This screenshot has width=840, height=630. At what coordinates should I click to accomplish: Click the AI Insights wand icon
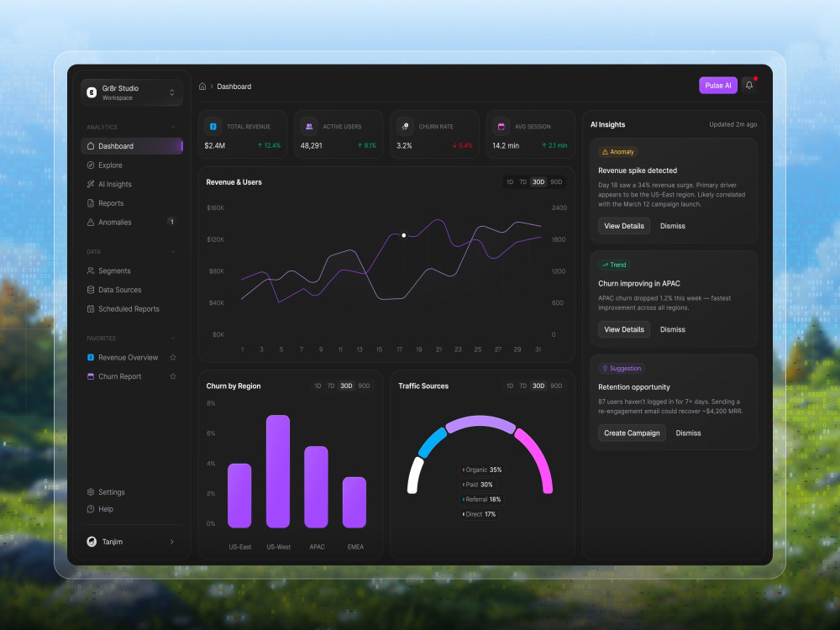(91, 184)
